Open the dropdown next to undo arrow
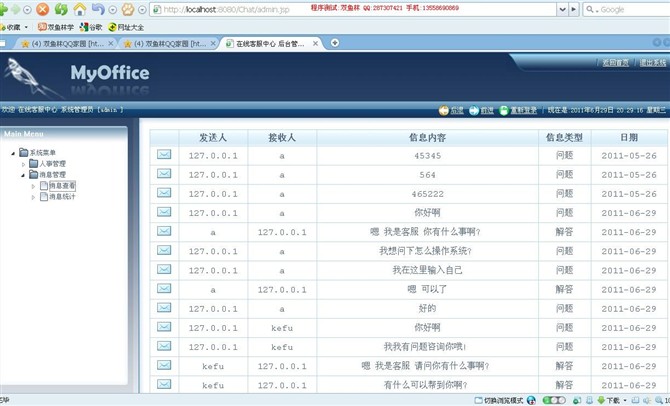This screenshot has height=406, width=670. (113, 9)
